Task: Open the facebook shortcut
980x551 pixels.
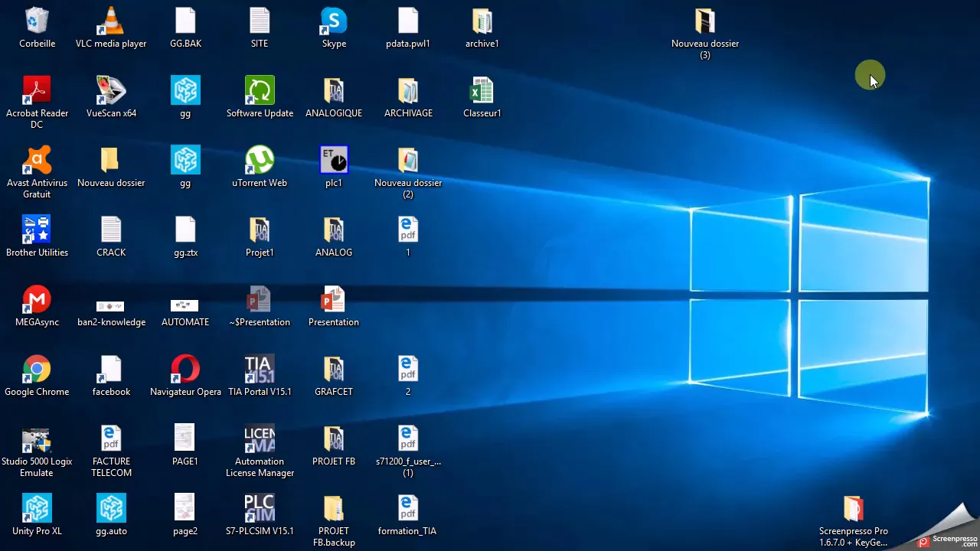Action: [x=111, y=370]
